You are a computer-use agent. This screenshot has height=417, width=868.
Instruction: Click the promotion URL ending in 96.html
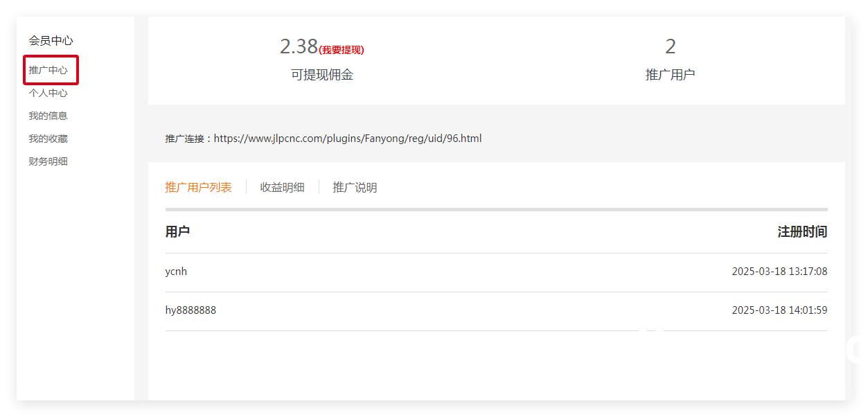pyautogui.click(x=348, y=139)
